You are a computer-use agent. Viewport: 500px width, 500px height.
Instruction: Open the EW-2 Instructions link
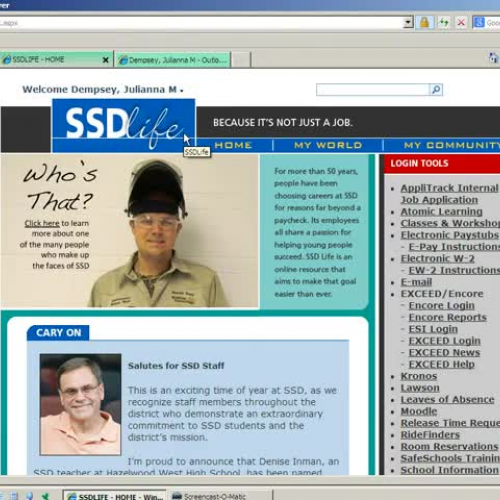(x=454, y=270)
